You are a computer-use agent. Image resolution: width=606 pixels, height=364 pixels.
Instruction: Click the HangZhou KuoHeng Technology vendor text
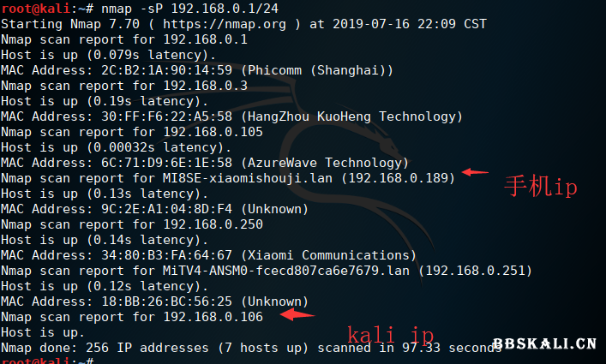point(351,116)
